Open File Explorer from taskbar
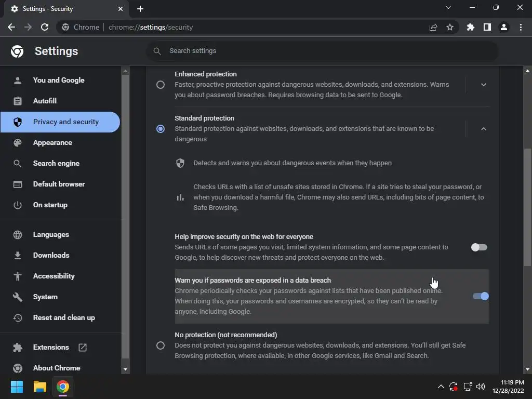 point(39,387)
